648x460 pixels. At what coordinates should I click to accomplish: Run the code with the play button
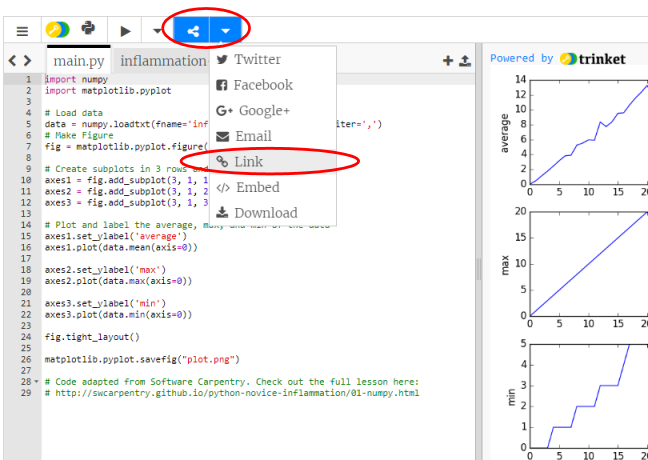[125, 30]
